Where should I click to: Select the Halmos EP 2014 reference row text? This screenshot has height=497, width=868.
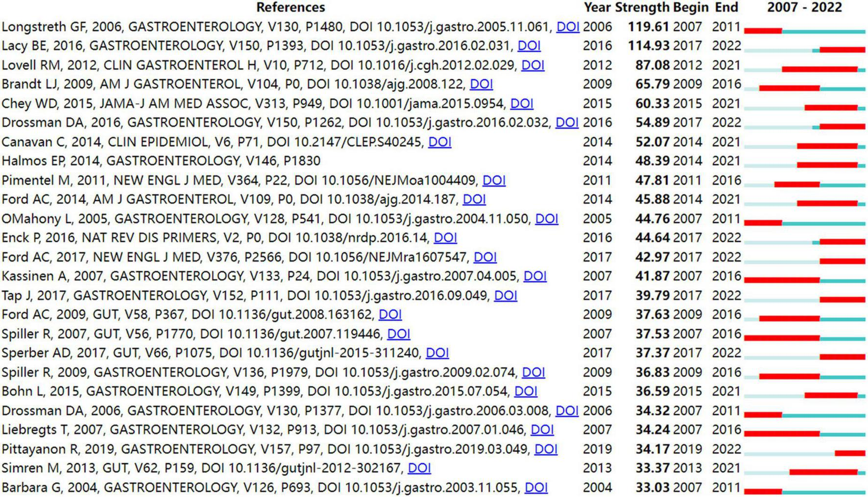click(161, 161)
